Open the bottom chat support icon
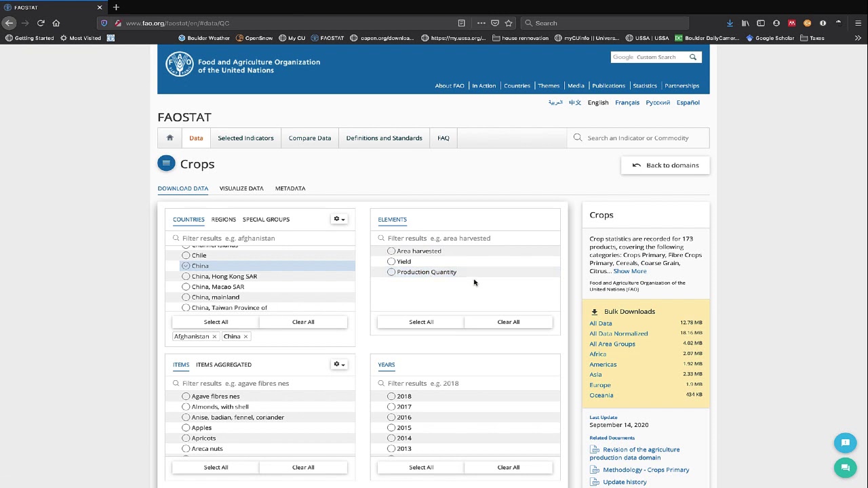Image resolution: width=868 pixels, height=488 pixels. tap(845, 468)
